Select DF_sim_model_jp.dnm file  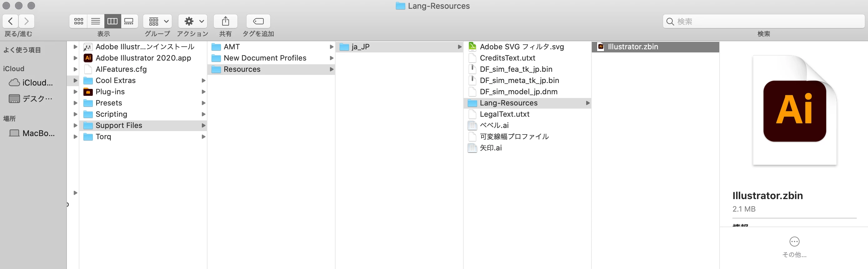[x=527, y=91]
